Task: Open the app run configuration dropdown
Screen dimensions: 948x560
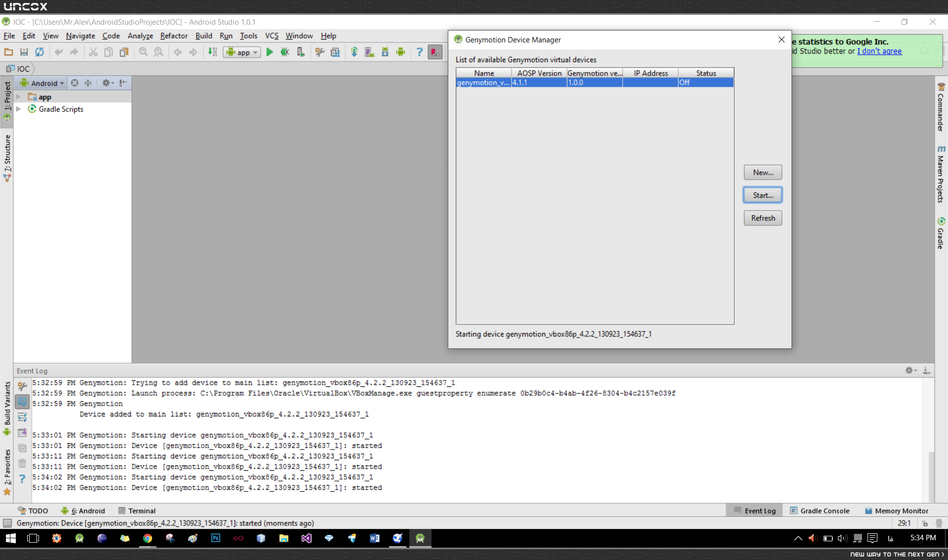Action: coord(242,52)
